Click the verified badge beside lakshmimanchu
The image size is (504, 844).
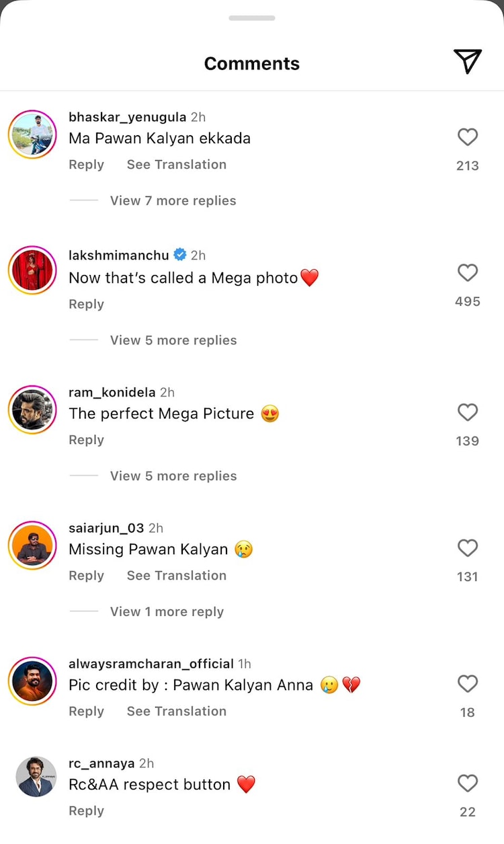tap(179, 254)
